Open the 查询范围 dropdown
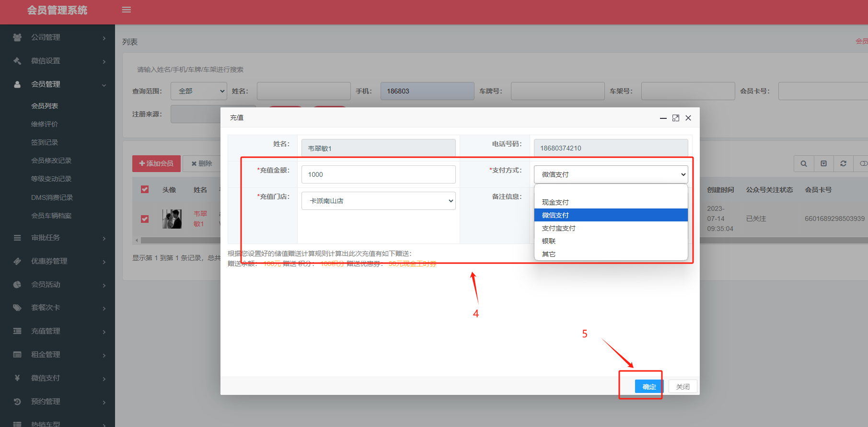This screenshot has width=868, height=427. (198, 91)
